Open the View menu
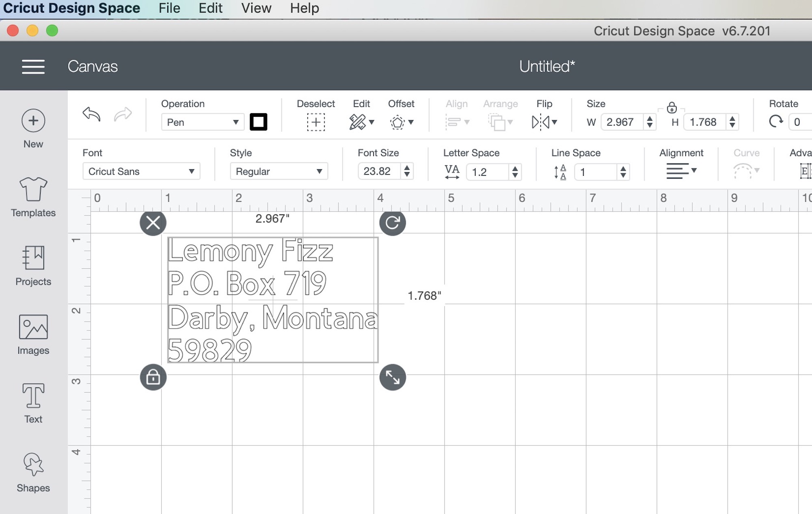The height and width of the screenshot is (514, 812). click(256, 8)
